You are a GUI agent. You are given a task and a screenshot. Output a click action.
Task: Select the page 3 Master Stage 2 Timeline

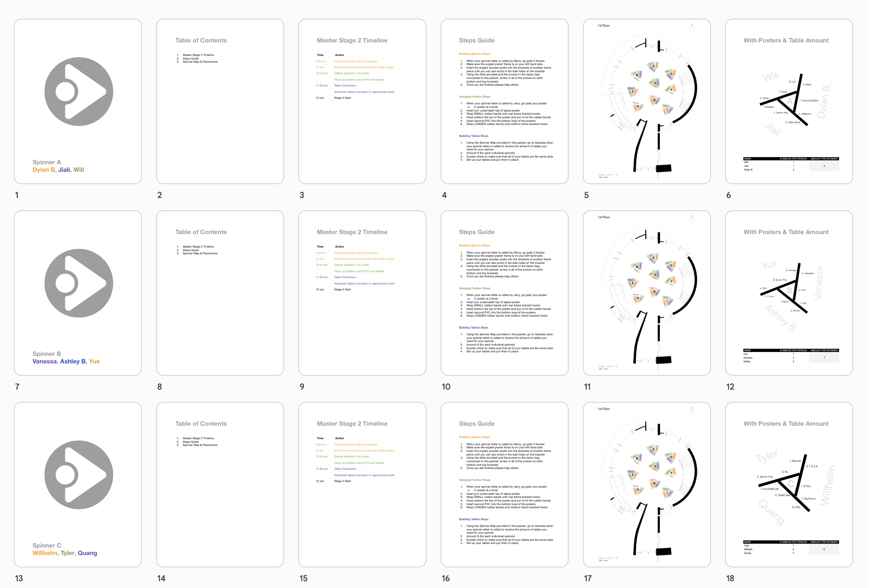pyautogui.click(x=362, y=101)
